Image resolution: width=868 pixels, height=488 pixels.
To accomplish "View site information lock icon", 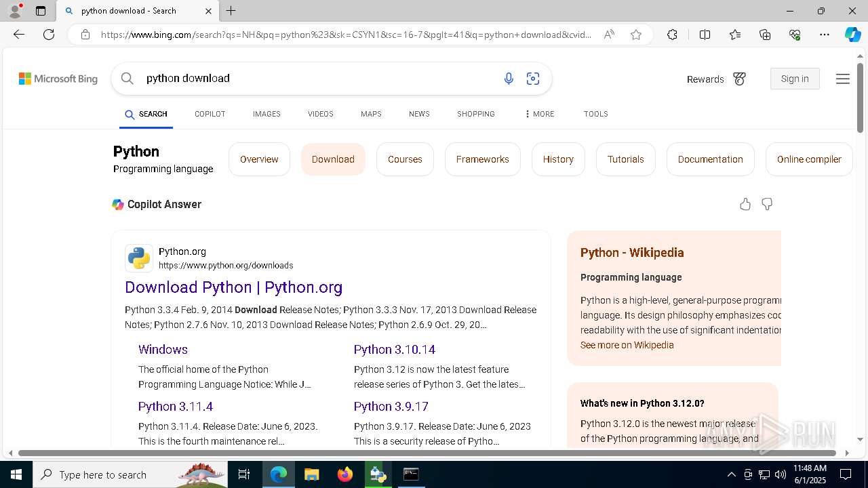I will tap(85, 35).
